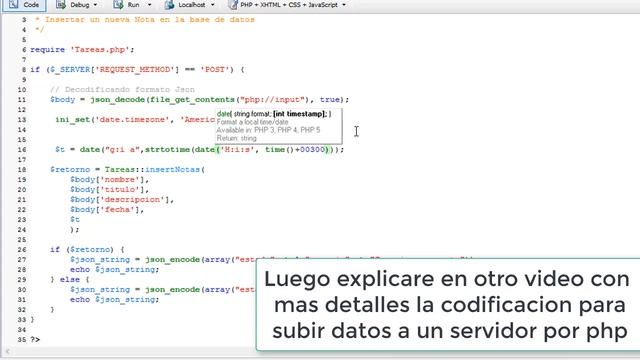This screenshot has width=640, height=360.
Task: Click the 'json_decode' function on line 11
Action: point(118,100)
